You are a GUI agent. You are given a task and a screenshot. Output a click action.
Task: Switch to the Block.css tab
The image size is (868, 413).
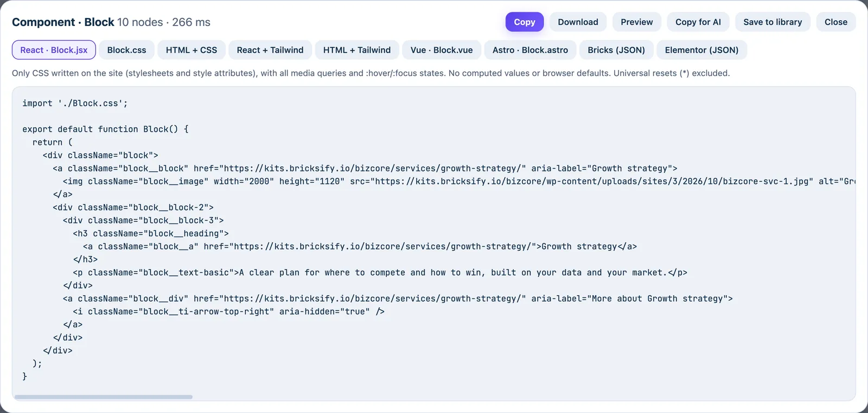[126, 50]
